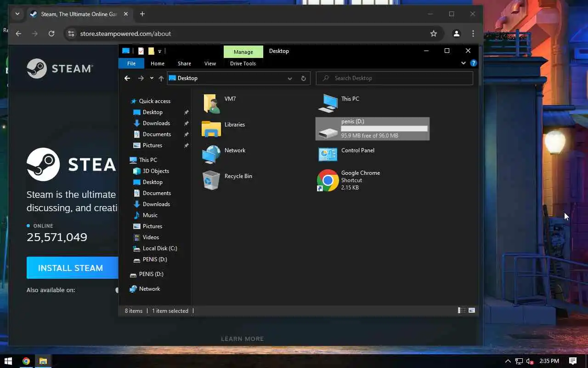Go up one folder level in Explorer

[x=161, y=78]
